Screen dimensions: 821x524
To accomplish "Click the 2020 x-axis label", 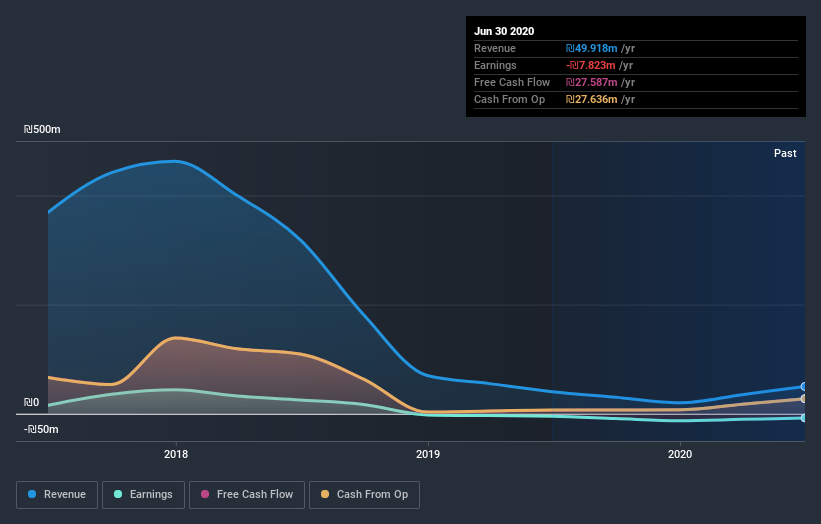I will (x=680, y=454).
